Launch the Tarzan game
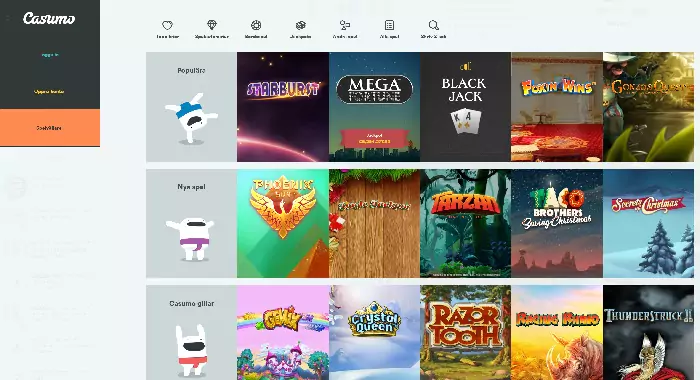Viewport: 700px width, 380px height. click(465, 223)
